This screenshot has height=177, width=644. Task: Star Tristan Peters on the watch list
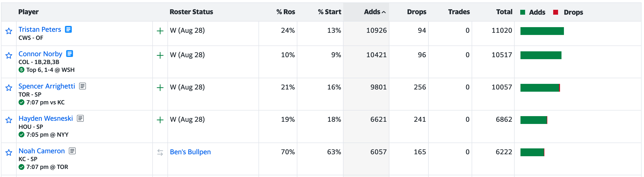9,31
